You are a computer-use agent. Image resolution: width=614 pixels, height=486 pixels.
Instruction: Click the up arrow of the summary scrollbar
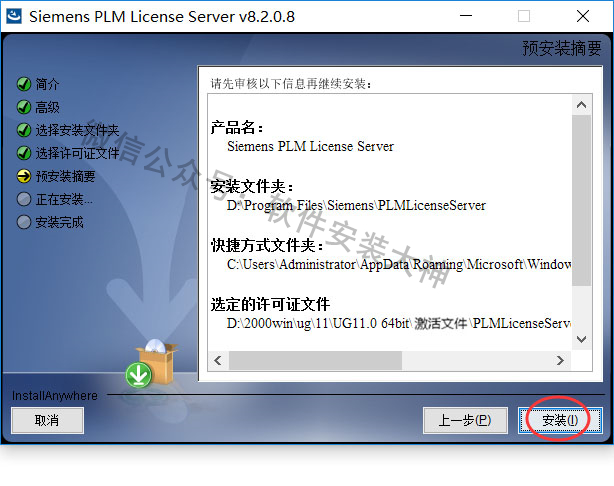point(581,105)
